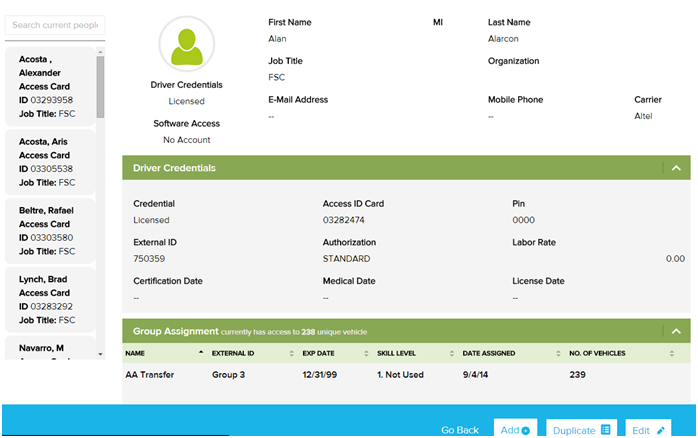Click the plus icon on Add button
This screenshot has height=438, width=698.
[x=526, y=430]
